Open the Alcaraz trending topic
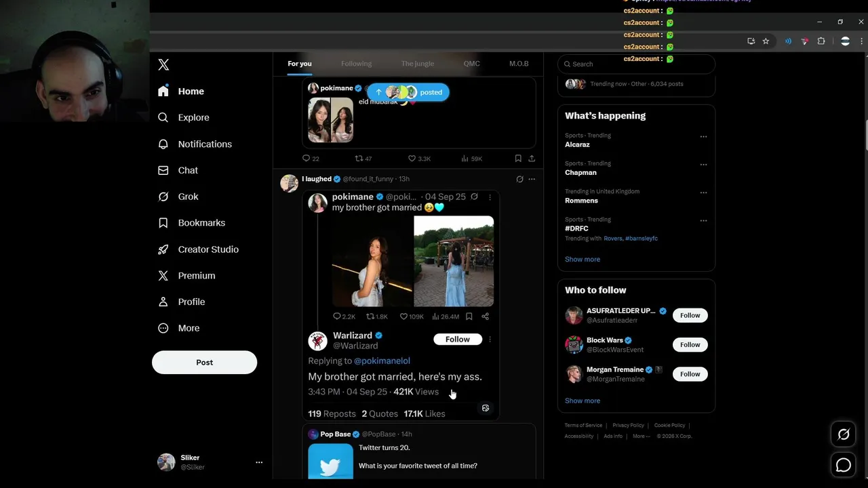This screenshot has width=868, height=488. click(577, 144)
